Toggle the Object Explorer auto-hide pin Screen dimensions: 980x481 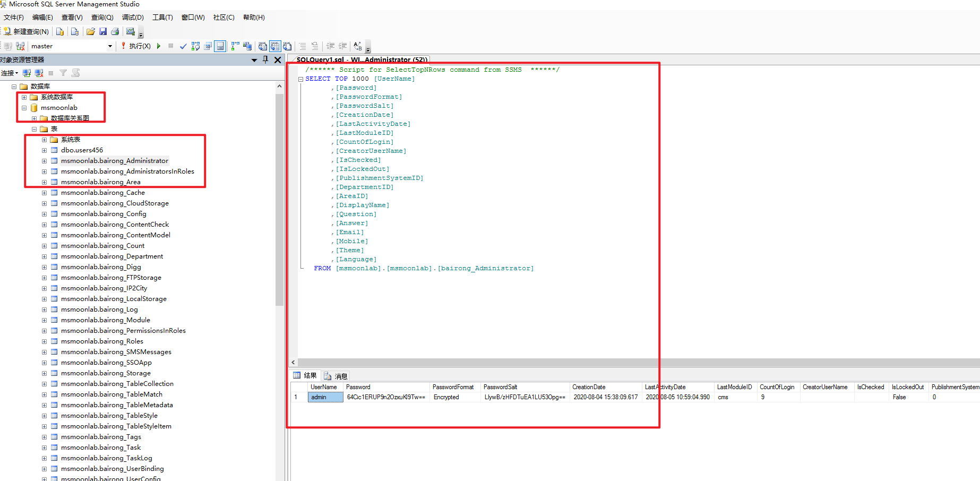(x=265, y=60)
